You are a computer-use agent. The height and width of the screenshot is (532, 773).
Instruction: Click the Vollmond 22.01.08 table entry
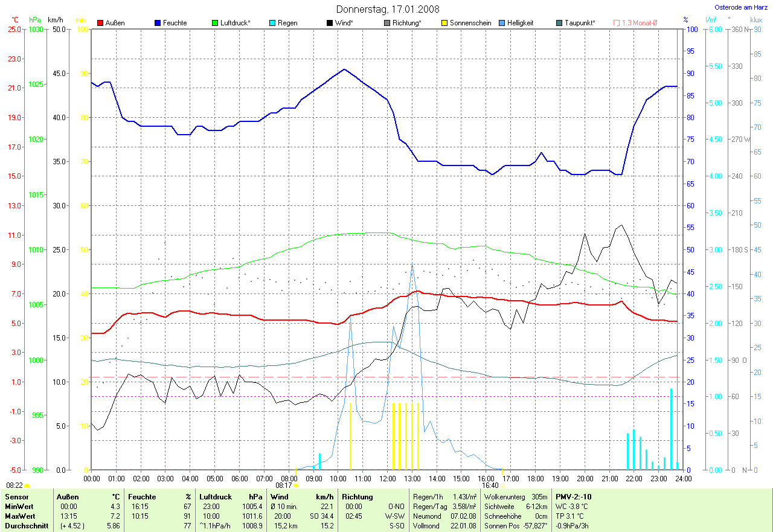[444, 526]
